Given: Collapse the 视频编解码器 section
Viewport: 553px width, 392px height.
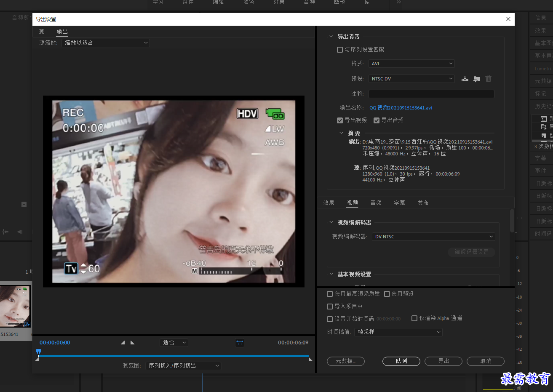Looking at the screenshot, I should click(x=331, y=222).
